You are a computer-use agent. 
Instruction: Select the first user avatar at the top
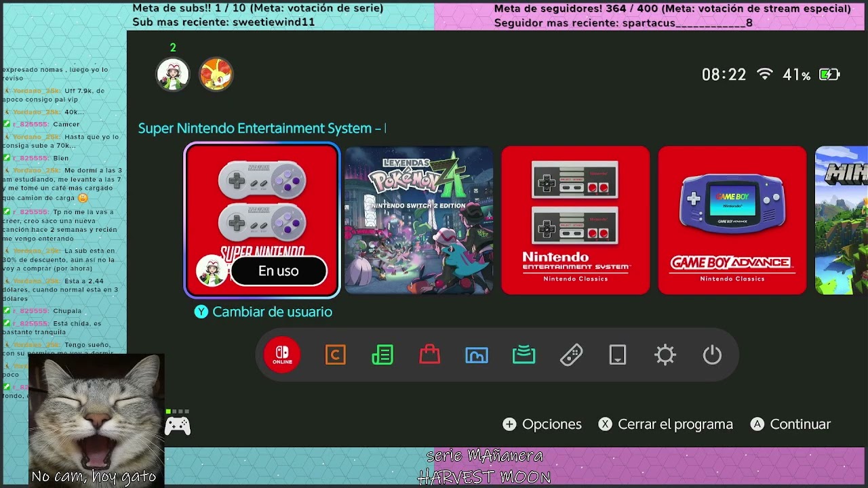pyautogui.click(x=173, y=75)
